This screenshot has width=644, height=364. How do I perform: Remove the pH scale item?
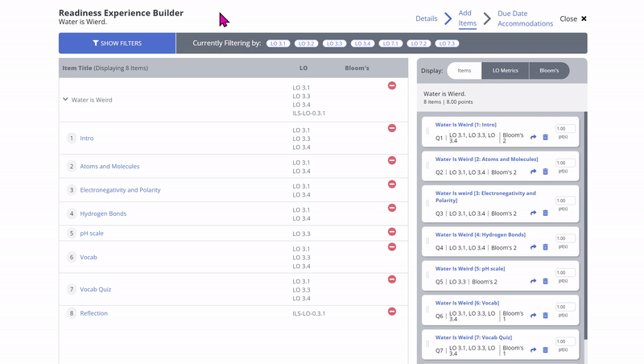[x=392, y=232]
